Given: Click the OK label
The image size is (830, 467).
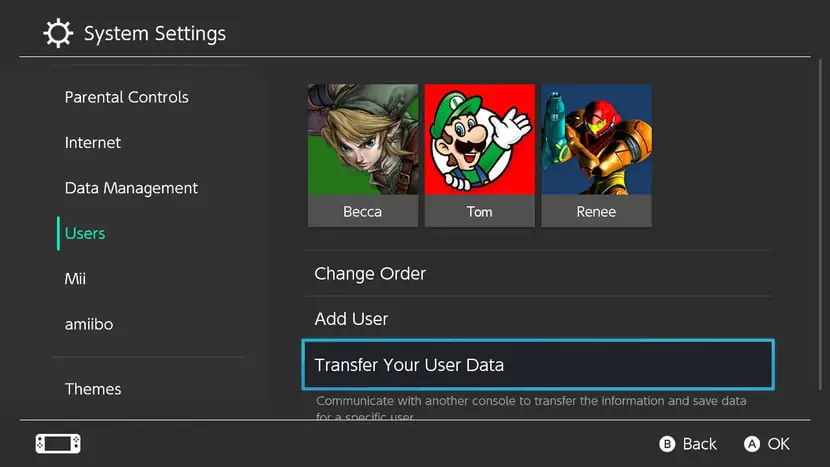Looking at the screenshot, I should [778, 443].
